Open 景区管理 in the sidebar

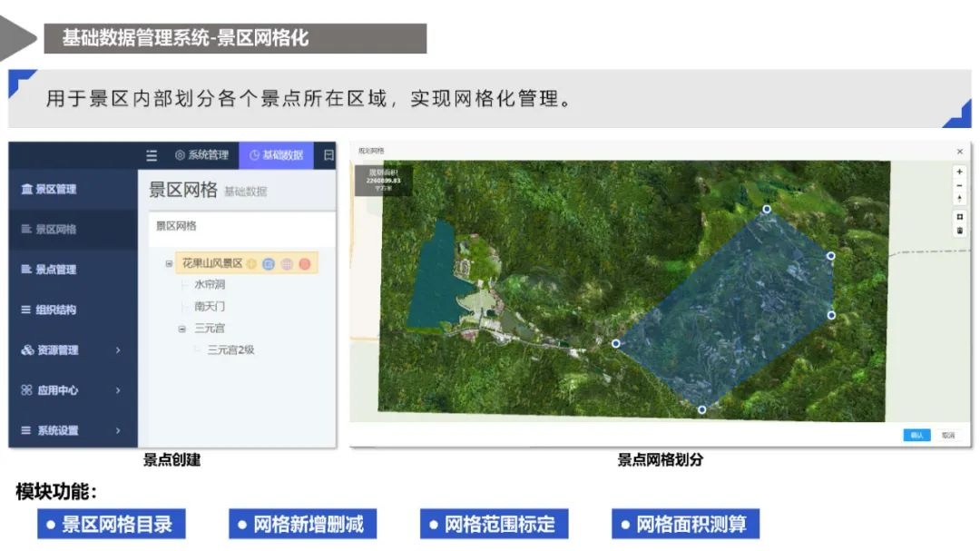tap(73, 189)
